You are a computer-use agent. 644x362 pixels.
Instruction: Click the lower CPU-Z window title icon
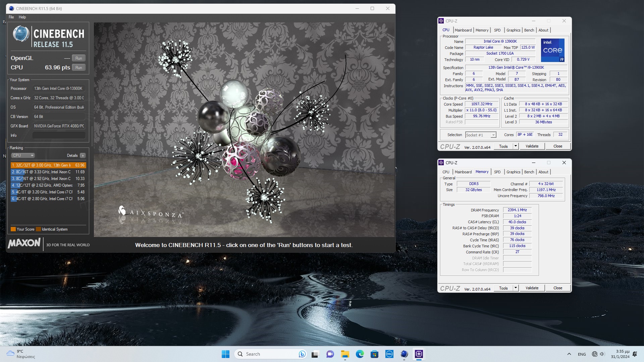tap(441, 163)
